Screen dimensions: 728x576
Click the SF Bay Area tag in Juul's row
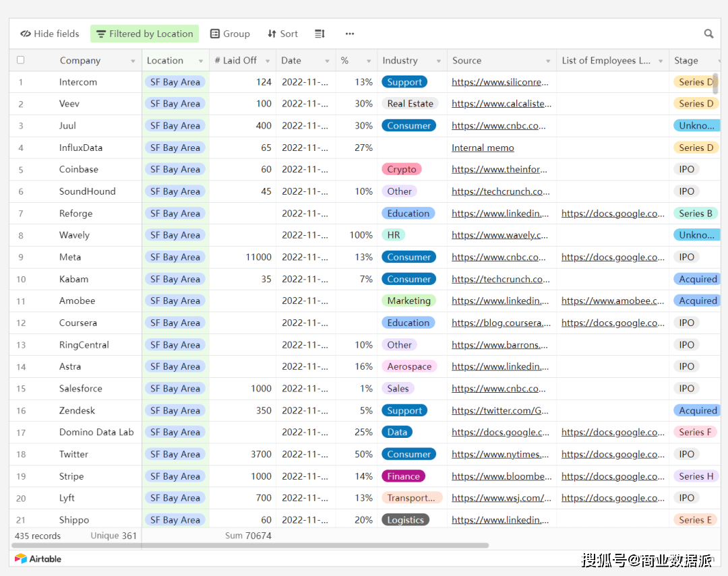(x=175, y=126)
